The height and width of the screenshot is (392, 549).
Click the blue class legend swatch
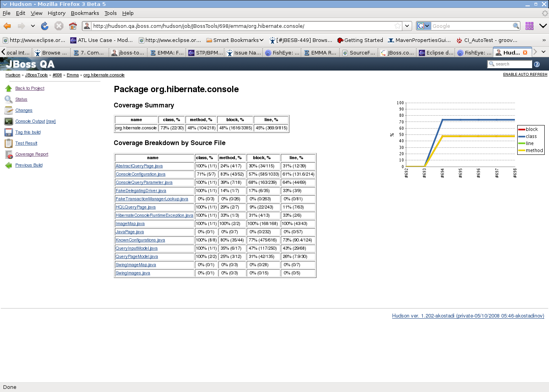(522, 136)
